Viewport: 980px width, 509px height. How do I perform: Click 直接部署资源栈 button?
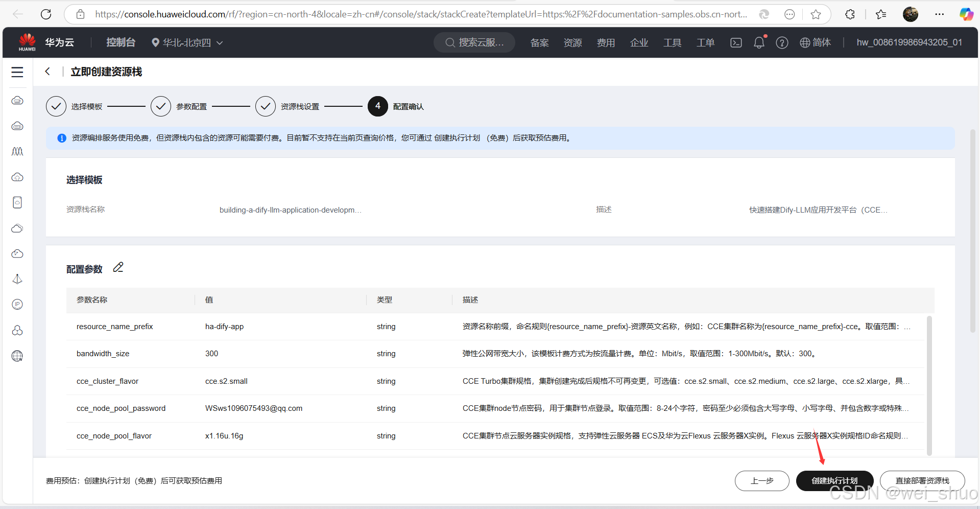pos(922,481)
